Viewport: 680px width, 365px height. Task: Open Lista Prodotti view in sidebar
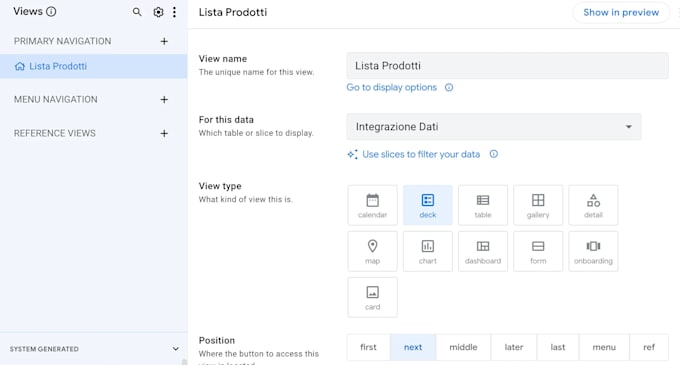click(x=94, y=66)
